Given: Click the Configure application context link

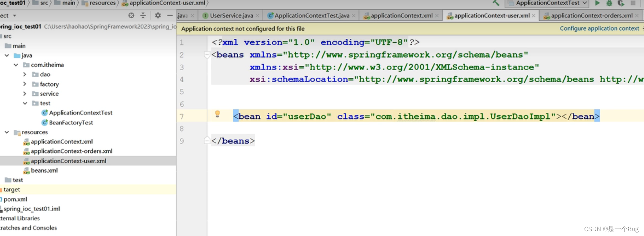Looking at the screenshot, I should (x=599, y=28).
